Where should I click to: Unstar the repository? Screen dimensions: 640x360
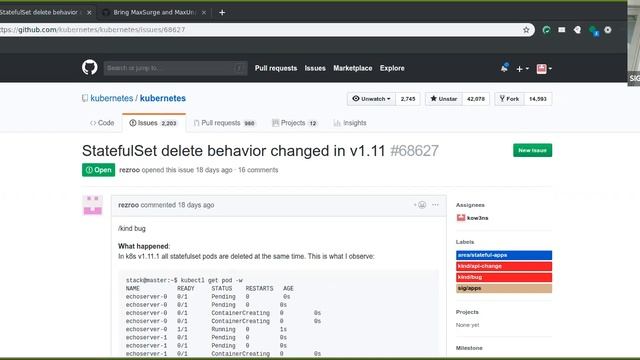click(x=444, y=99)
